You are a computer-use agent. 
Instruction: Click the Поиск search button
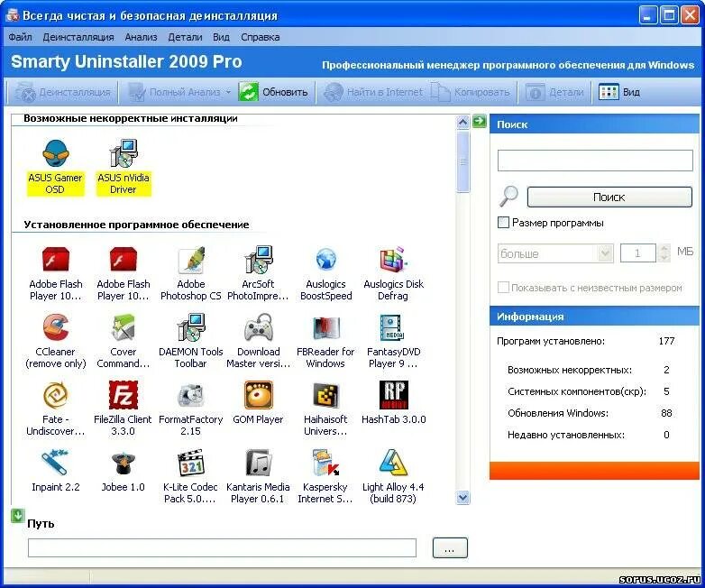pos(609,197)
